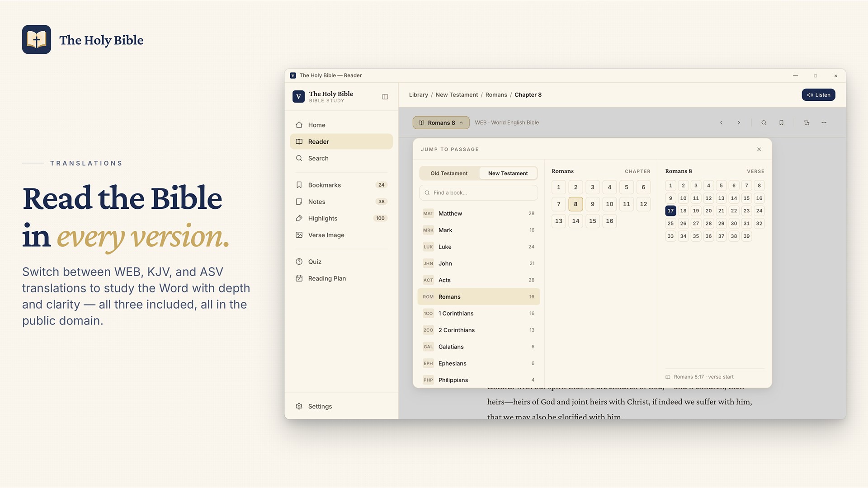Go to previous chapter arrow
868x488 pixels.
[x=722, y=123]
